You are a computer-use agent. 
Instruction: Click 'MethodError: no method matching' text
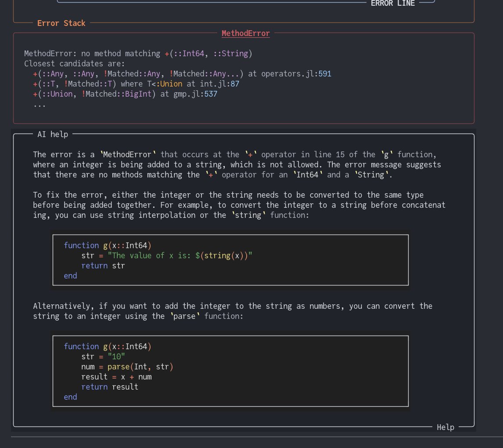(x=92, y=54)
